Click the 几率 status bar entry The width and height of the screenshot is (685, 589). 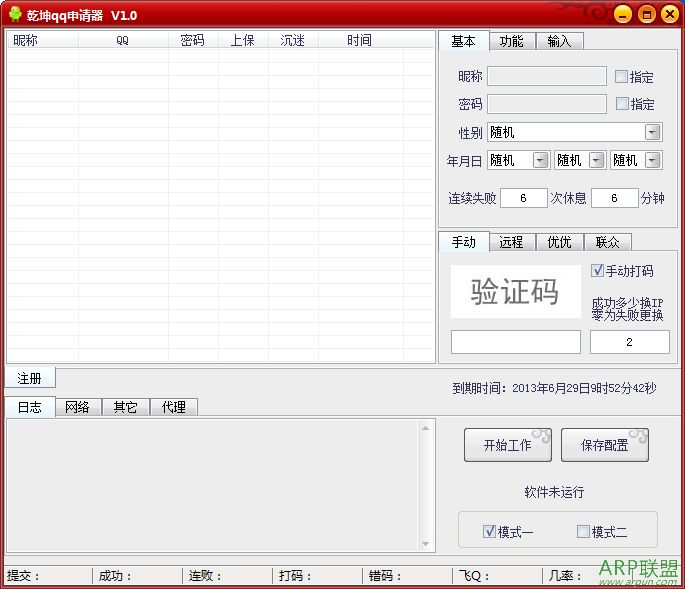[x=565, y=575]
